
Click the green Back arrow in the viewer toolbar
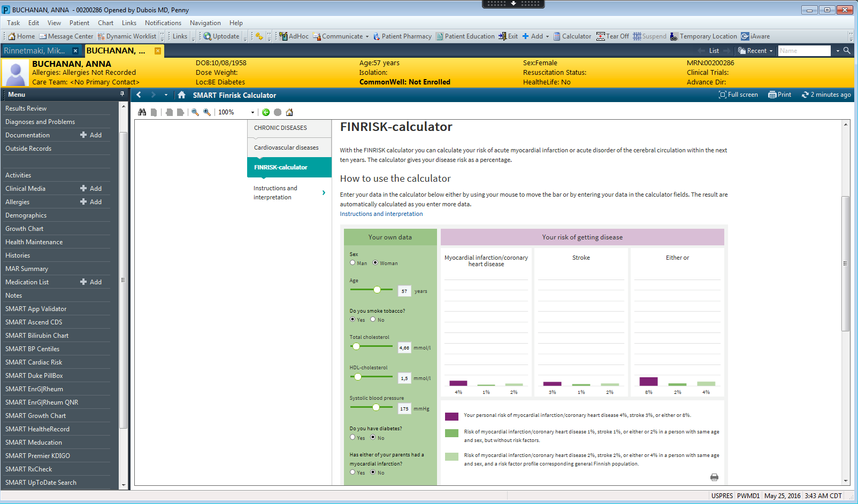click(266, 112)
